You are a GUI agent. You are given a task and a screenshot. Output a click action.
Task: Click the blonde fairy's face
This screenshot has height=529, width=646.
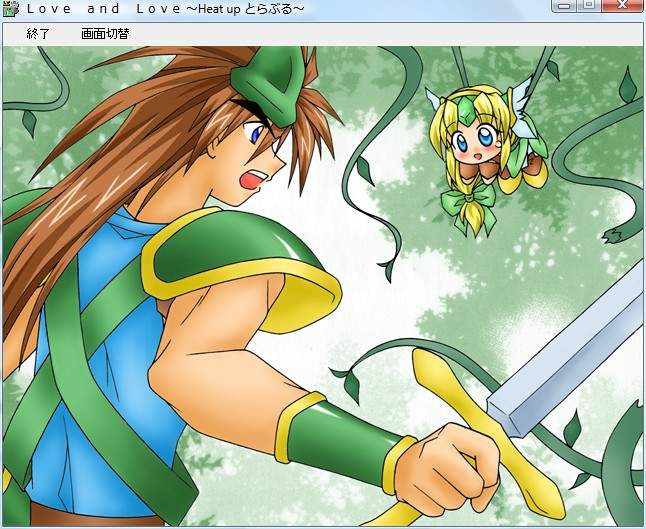point(474,143)
